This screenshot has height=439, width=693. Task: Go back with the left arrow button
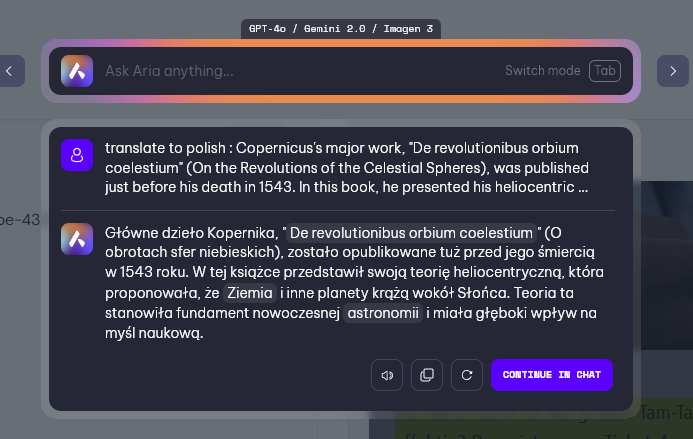[x=11, y=71]
